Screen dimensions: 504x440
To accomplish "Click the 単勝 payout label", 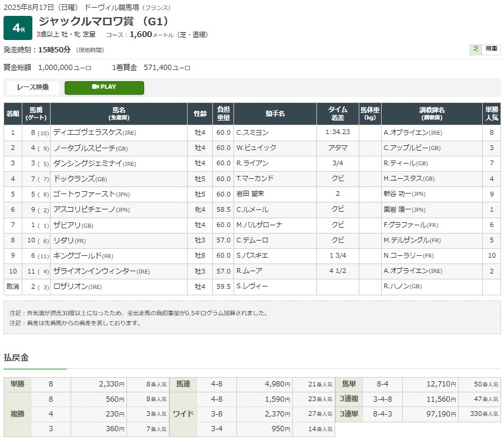I will [17, 384].
